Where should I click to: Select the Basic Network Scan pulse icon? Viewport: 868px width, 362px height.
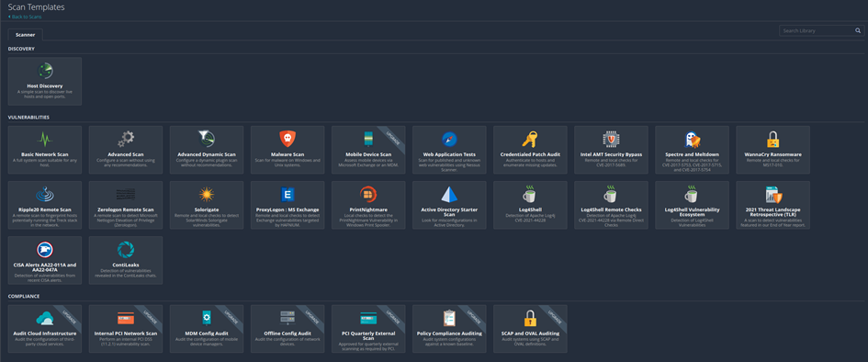(45, 139)
